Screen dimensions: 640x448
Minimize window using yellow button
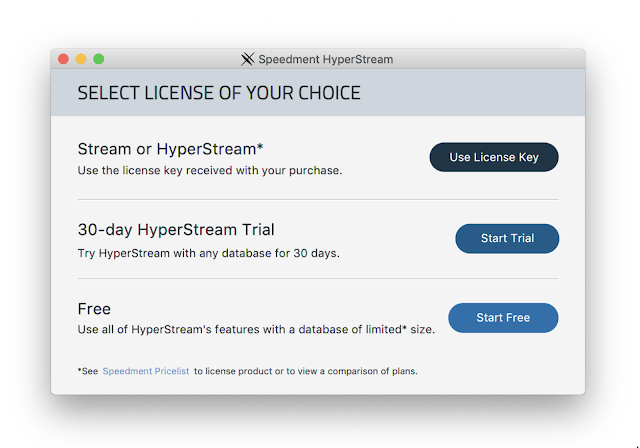pos(81,59)
